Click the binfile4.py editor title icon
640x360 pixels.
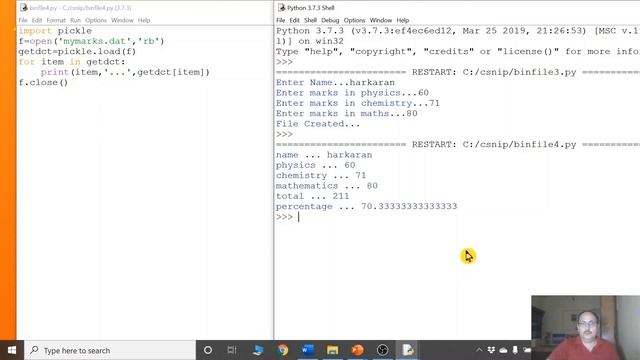click(x=24, y=7)
